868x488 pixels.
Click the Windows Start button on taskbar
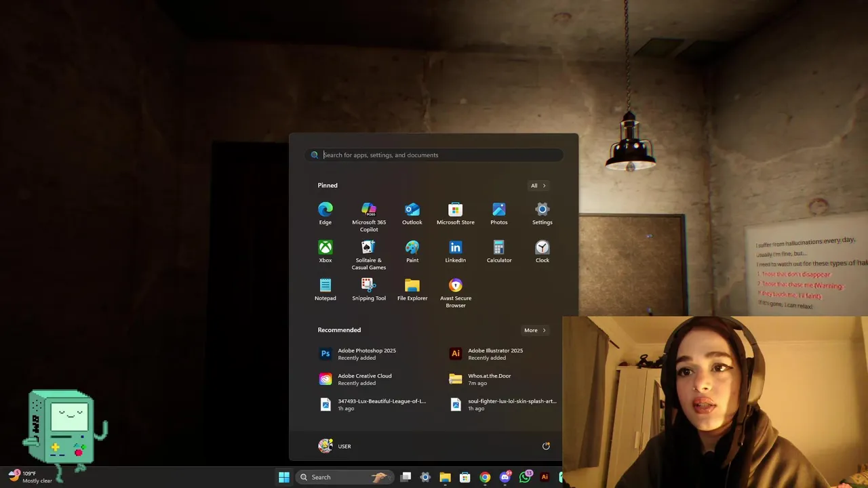(x=284, y=477)
